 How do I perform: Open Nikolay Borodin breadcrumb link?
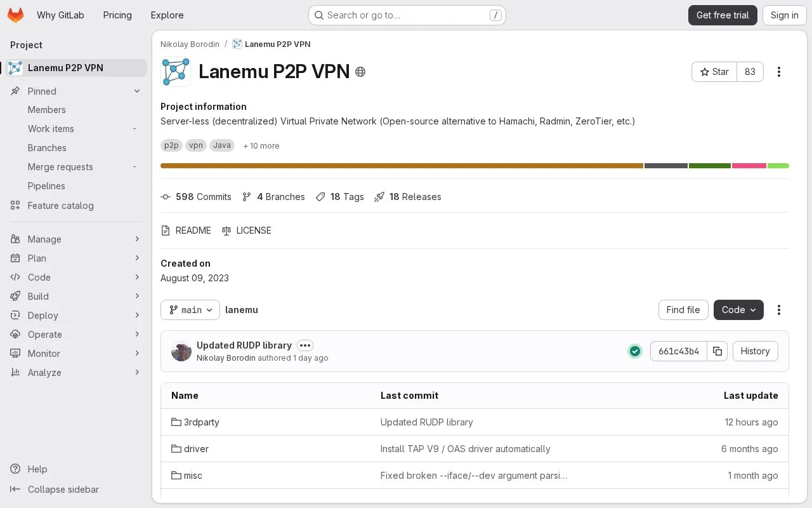click(x=190, y=44)
